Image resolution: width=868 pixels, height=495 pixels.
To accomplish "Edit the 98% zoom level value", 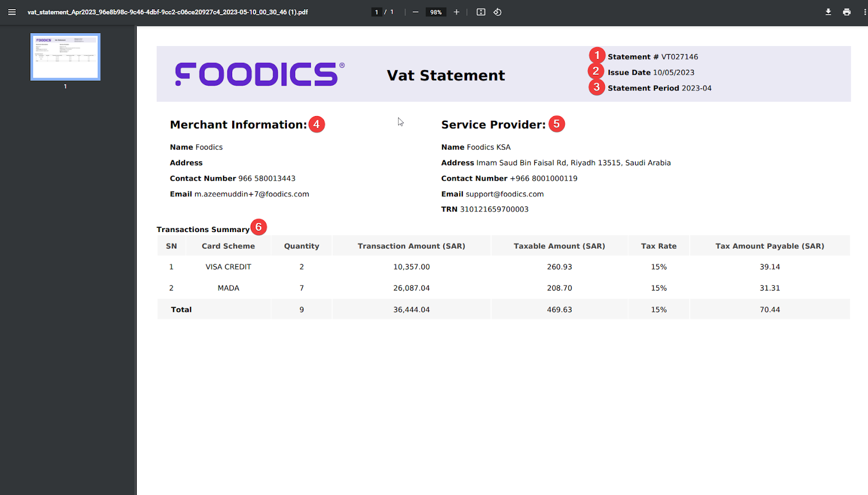I will coord(436,11).
